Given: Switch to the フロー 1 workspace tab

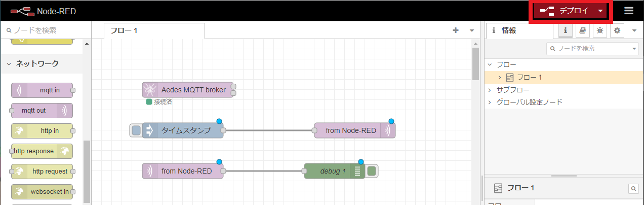Looking at the screenshot, I should coord(154,30).
